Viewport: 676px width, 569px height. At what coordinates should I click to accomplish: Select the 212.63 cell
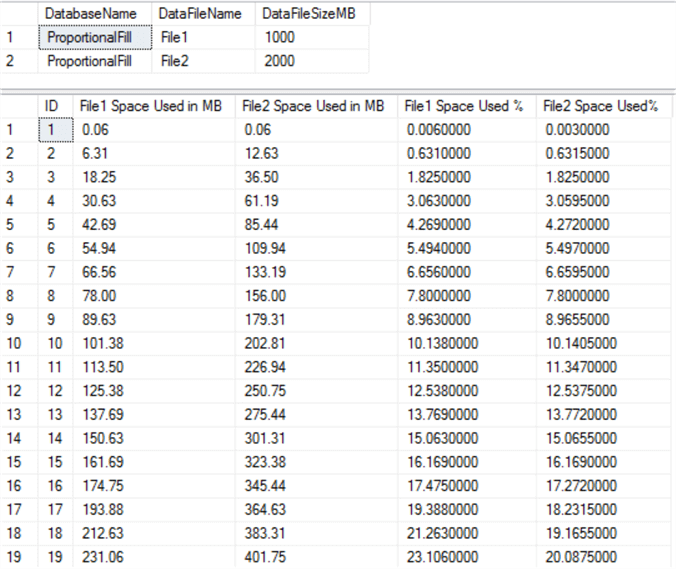click(154, 533)
